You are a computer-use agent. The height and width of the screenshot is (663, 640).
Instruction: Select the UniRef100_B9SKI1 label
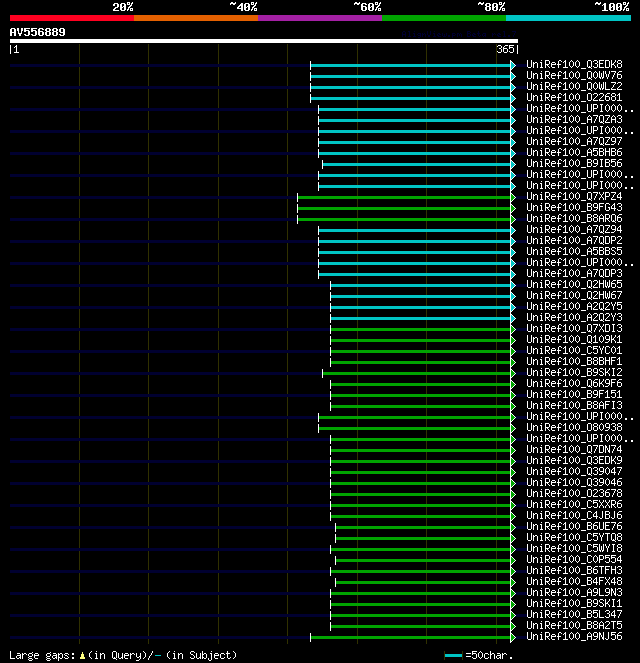click(x=574, y=603)
